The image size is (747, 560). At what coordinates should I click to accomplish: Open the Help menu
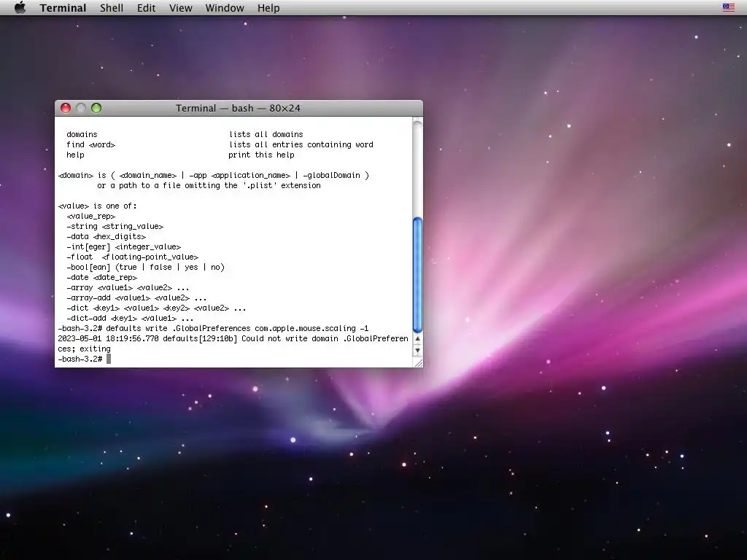coord(268,8)
